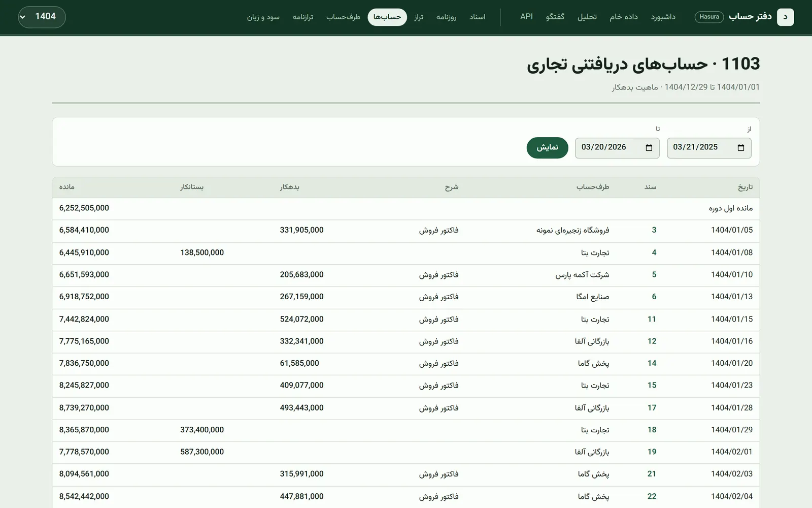
Task: Click the opening balance 6,252,505,000
Action: point(84,208)
